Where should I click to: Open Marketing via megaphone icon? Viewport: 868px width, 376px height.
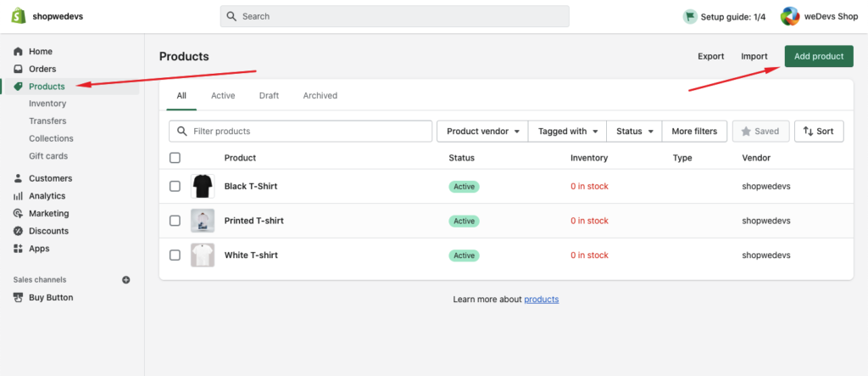pos(18,213)
